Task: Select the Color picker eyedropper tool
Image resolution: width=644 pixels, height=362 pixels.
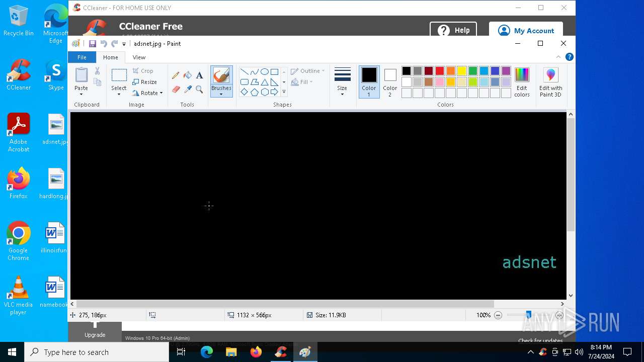Action: [188, 89]
